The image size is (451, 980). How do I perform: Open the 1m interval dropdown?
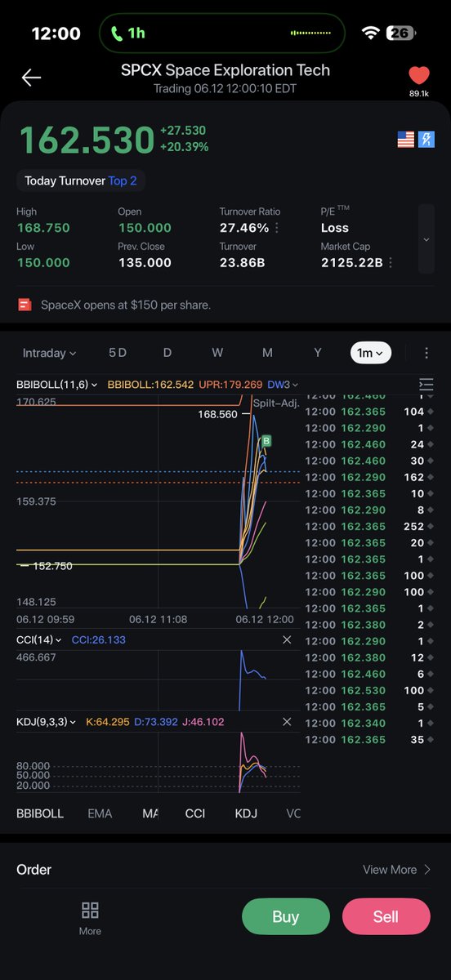tap(371, 353)
